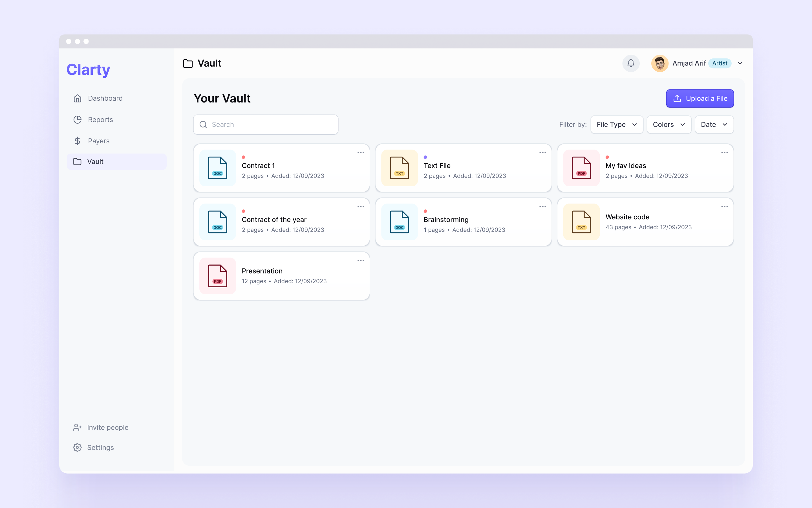This screenshot has height=508, width=812.
Task: Open the Presentation title
Action: point(262,271)
